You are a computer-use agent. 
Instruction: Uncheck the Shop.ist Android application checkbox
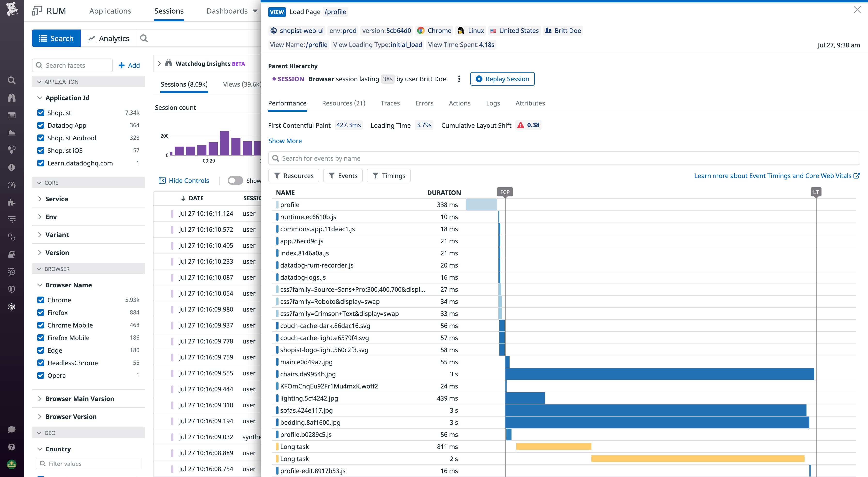pos(41,138)
